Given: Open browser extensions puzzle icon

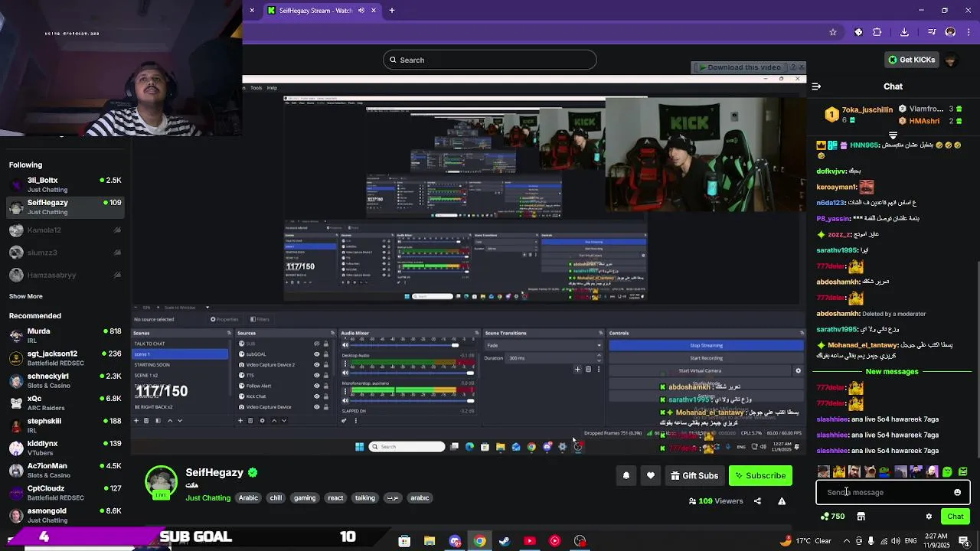Looking at the screenshot, I should (877, 32).
